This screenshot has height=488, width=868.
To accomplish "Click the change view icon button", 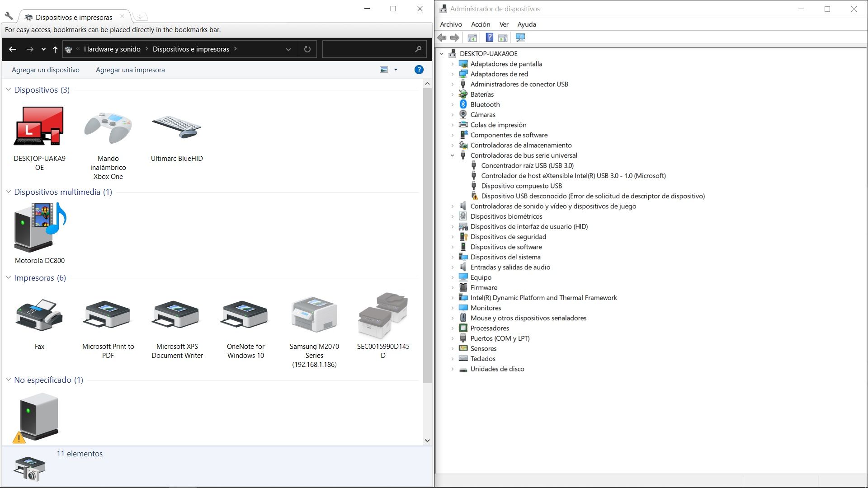I will click(x=384, y=70).
